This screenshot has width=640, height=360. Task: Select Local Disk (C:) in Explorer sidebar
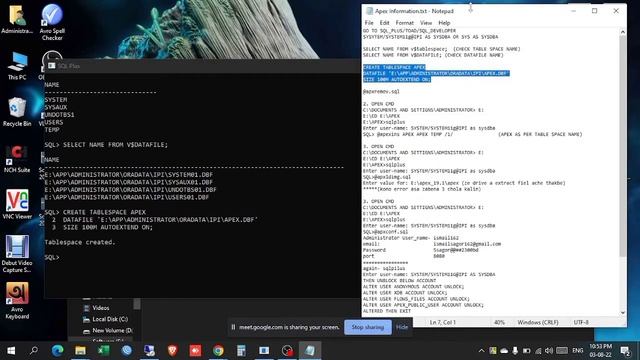click(x=110, y=319)
